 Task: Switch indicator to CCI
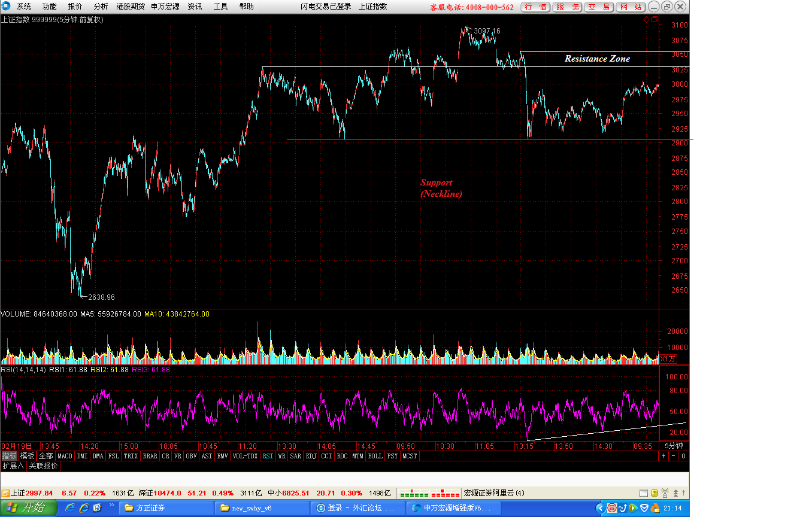pyautogui.click(x=327, y=456)
